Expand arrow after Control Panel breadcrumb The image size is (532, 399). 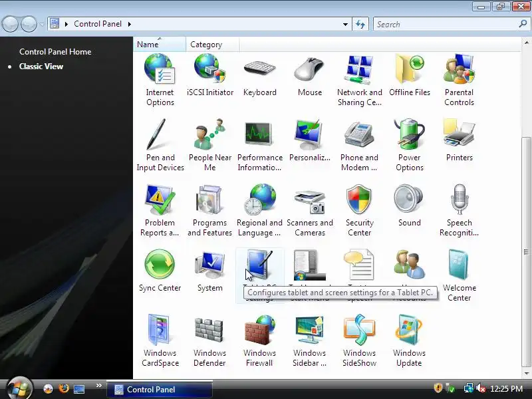pos(130,24)
